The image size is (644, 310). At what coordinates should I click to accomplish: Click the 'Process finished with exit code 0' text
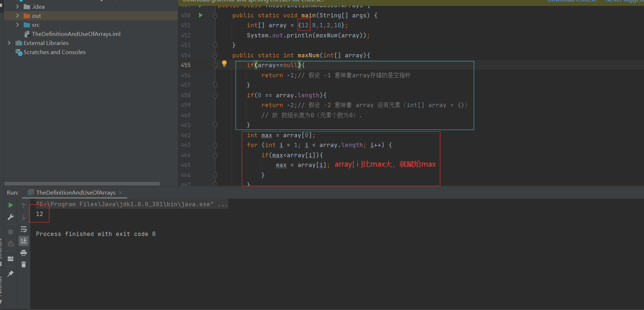click(x=96, y=234)
